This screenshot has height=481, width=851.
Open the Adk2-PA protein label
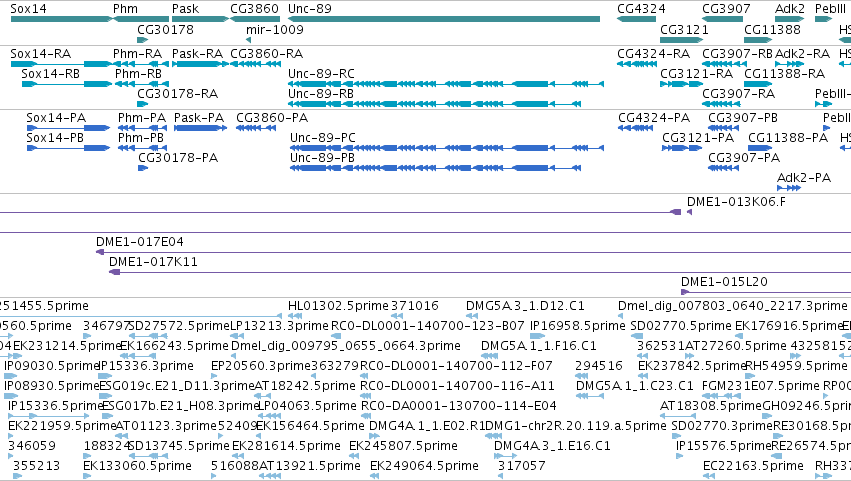(804, 178)
